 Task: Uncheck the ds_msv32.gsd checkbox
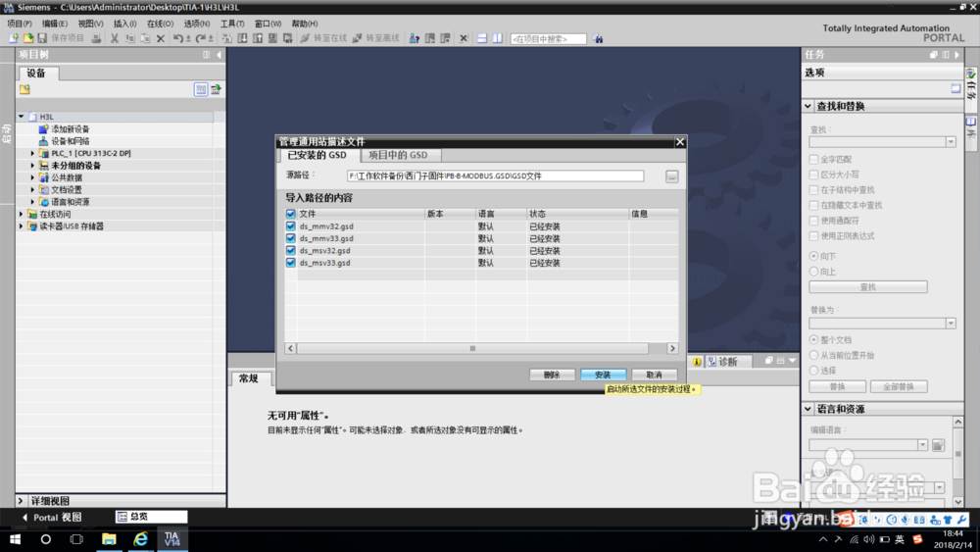coord(291,251)
